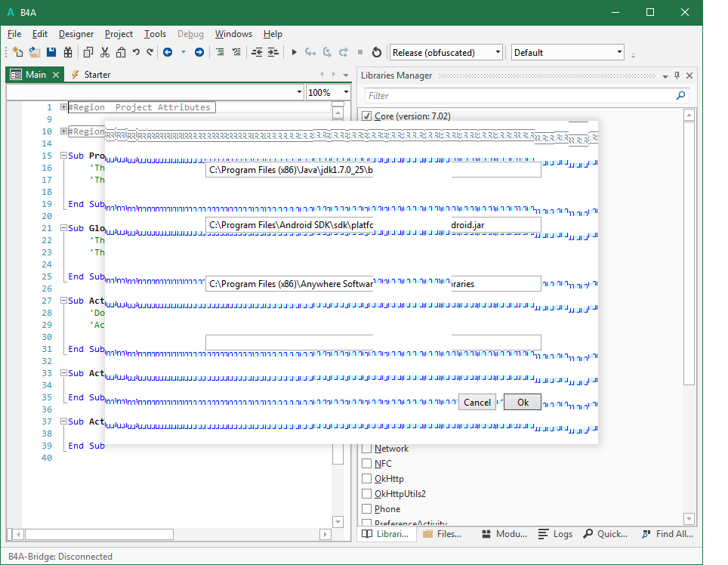Screen dimensions: 728x565
Task: Collapse Sub on line 21
Action: click(63, 228)
